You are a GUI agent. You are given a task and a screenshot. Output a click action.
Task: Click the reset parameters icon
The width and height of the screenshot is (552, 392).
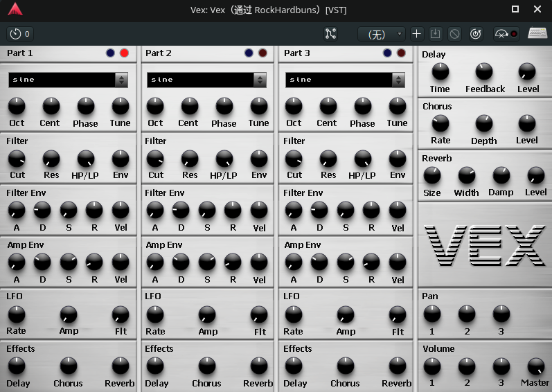click(x=476, y=34)
